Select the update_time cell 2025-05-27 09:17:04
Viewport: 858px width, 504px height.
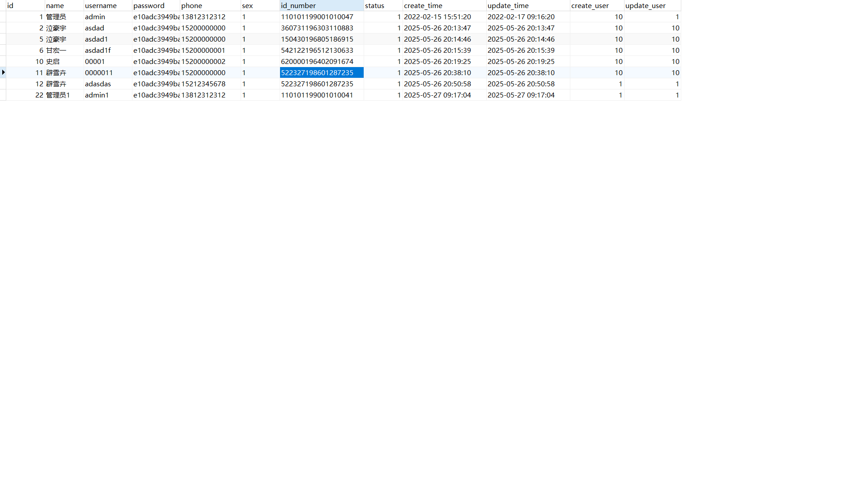coord(521,95)
